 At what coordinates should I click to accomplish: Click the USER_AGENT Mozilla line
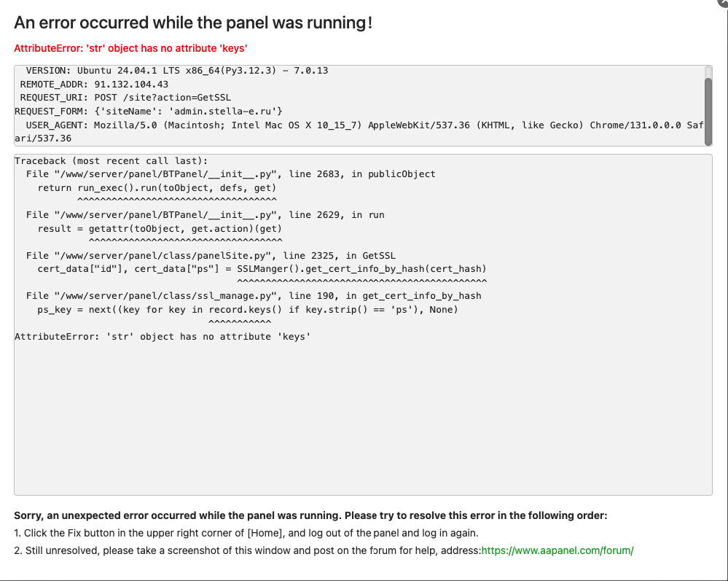[x=357, y=125]
